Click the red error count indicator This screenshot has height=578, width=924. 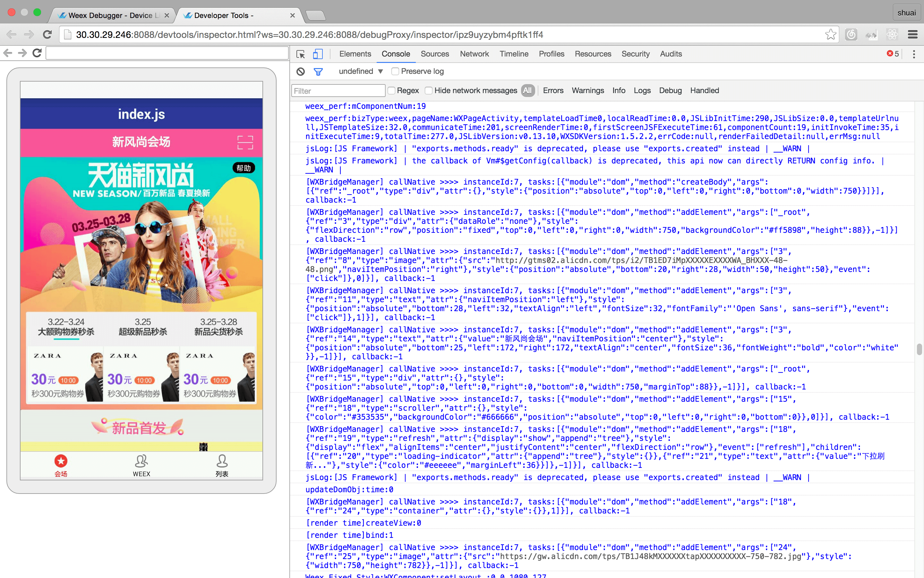(893, 54)
